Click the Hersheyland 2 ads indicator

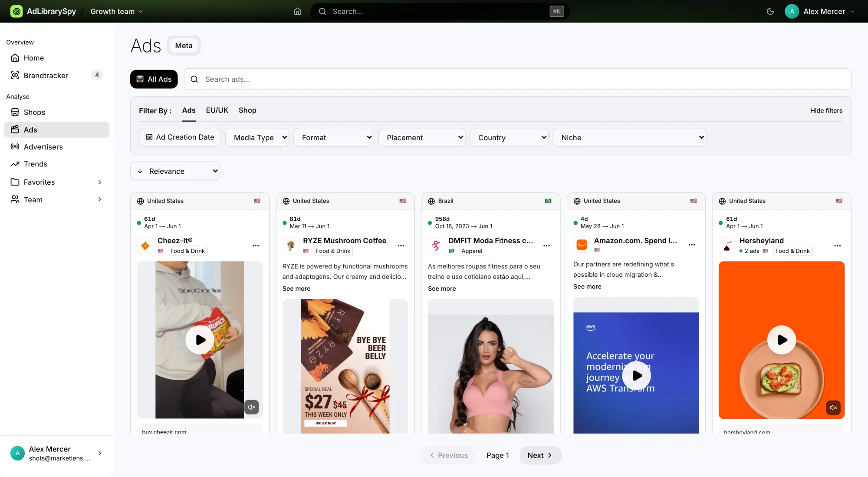[750, 251]
